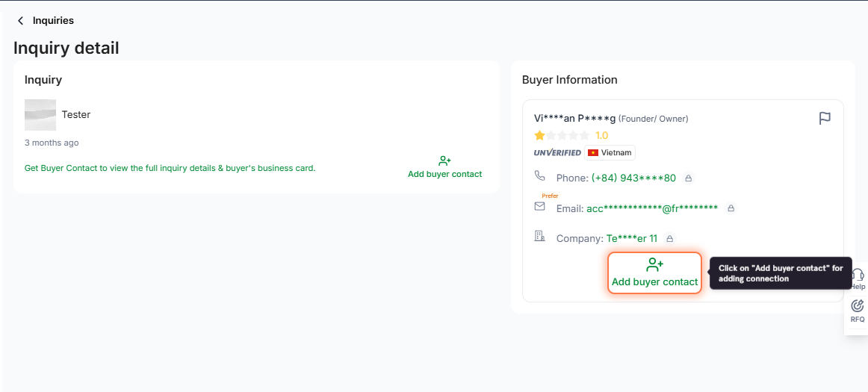The height and width of the screenshot is (392, 868).
Task: Click the lock icon beside email address
Action: pos(731,208)
